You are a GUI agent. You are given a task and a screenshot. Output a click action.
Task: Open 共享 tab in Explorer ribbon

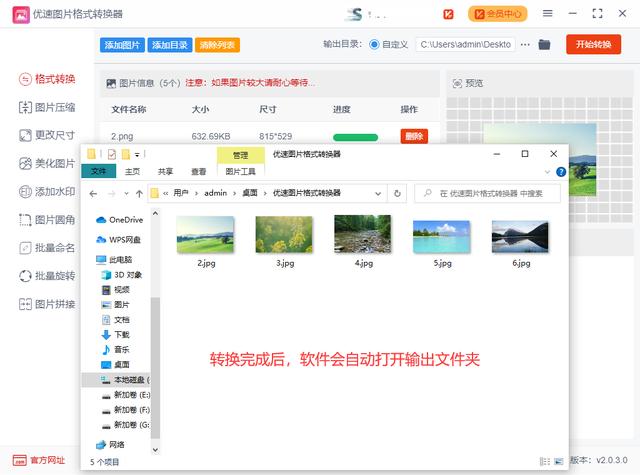point(165,172)
